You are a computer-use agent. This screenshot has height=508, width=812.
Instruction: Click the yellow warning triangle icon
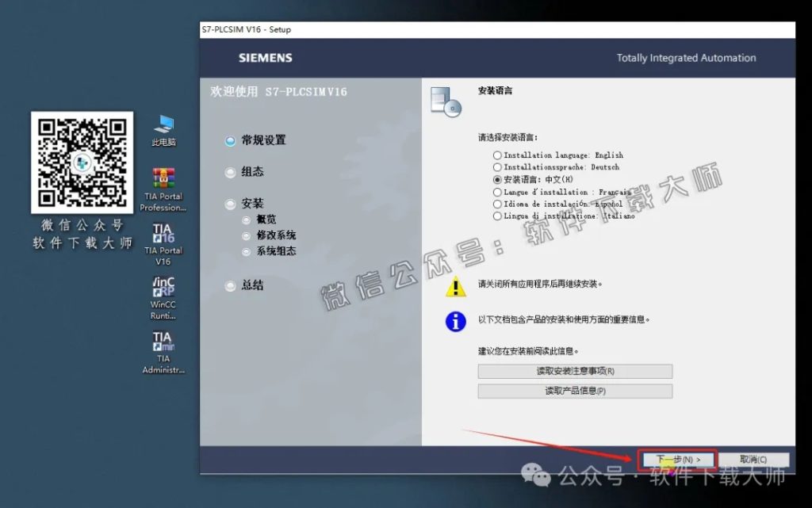pyautogui.click(x=456, y=287)
